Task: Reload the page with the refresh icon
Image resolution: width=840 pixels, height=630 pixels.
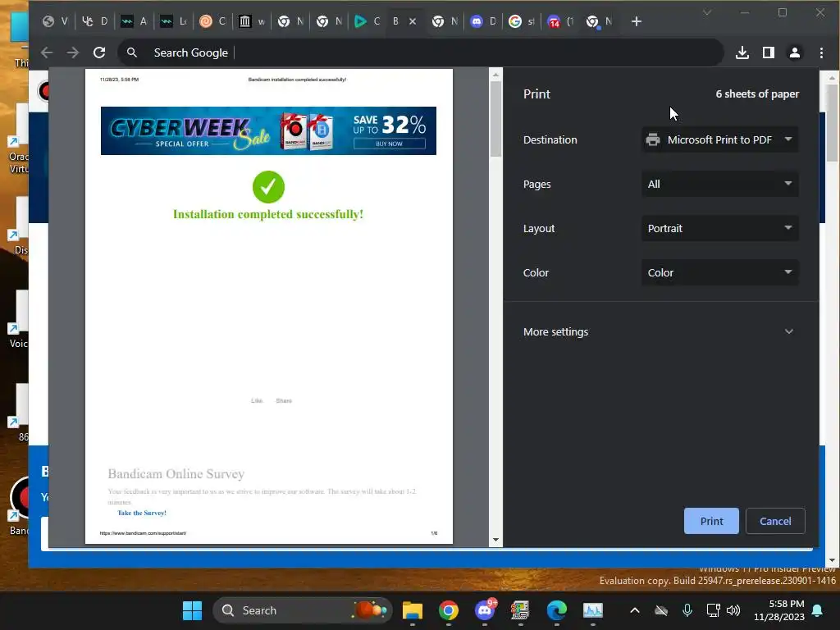Action: 99,52
